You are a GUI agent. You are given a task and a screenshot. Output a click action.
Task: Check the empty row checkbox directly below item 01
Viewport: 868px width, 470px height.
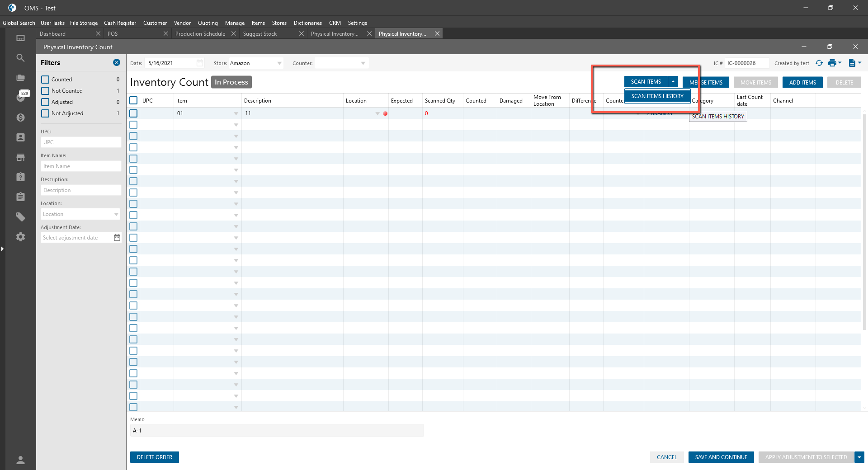point(133,125)
